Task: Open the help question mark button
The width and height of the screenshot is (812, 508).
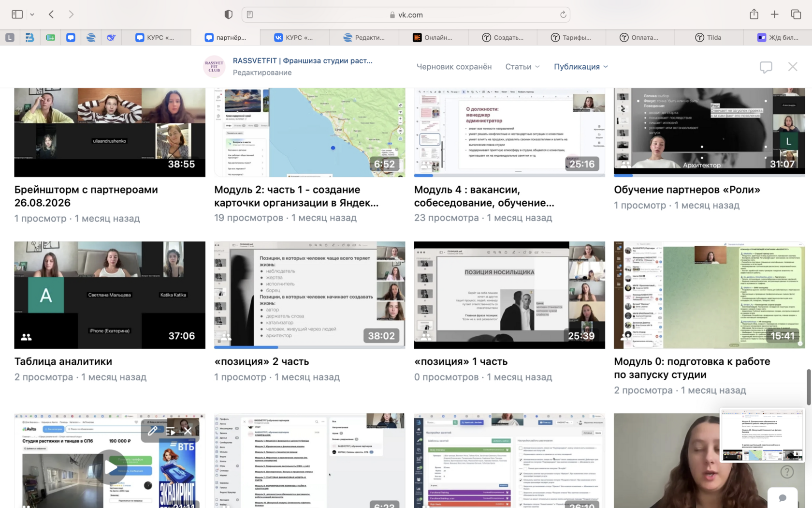Action: [787, 472]
